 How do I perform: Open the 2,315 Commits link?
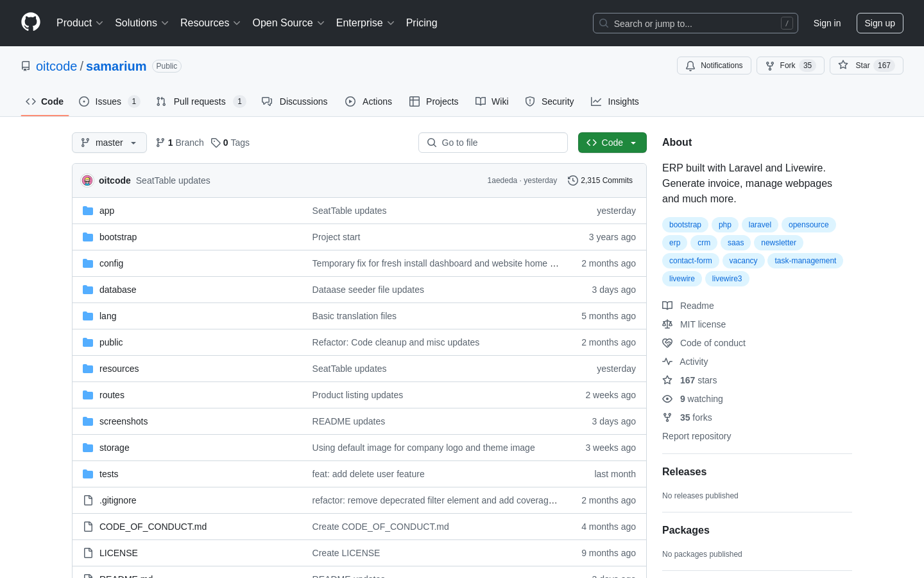[601, 180]
